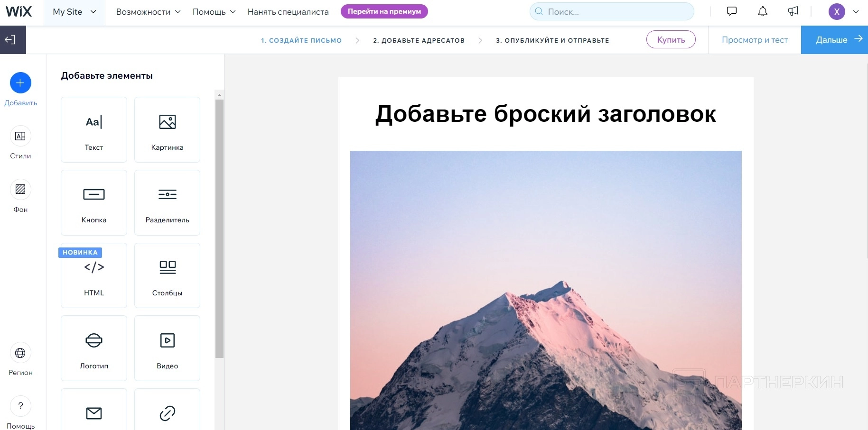
Task: Go to step 3 Опубликуйте и отправьте
Action: click(552, 40)
